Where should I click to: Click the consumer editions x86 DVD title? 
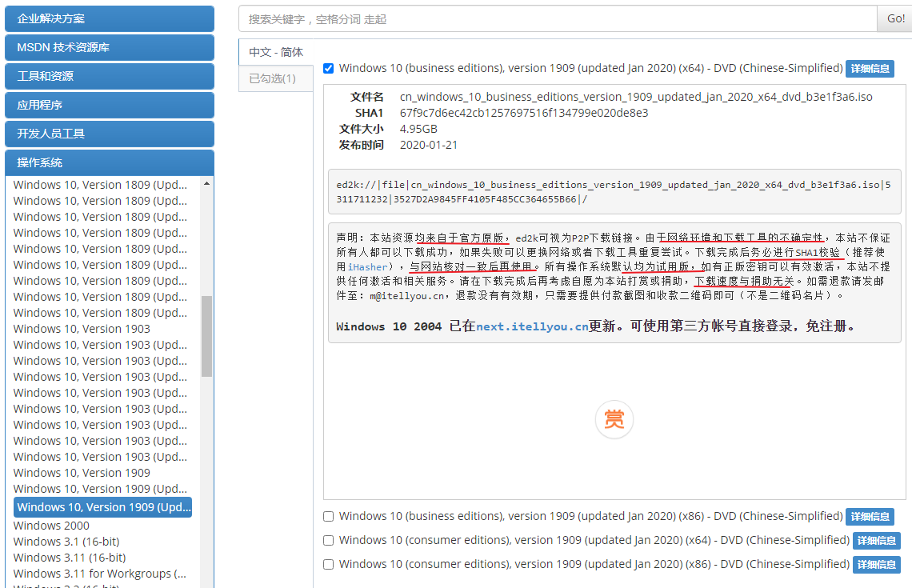594,563
